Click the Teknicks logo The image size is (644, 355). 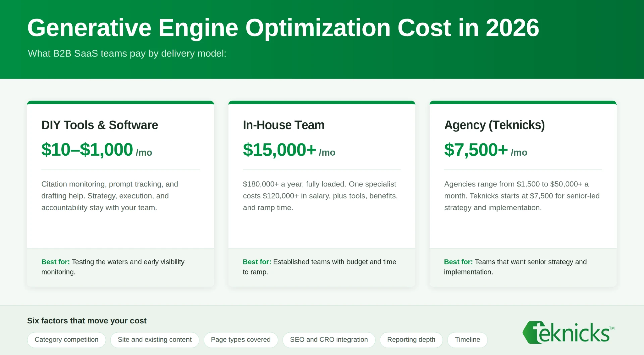pyautogui.click(x=569, y=333)
